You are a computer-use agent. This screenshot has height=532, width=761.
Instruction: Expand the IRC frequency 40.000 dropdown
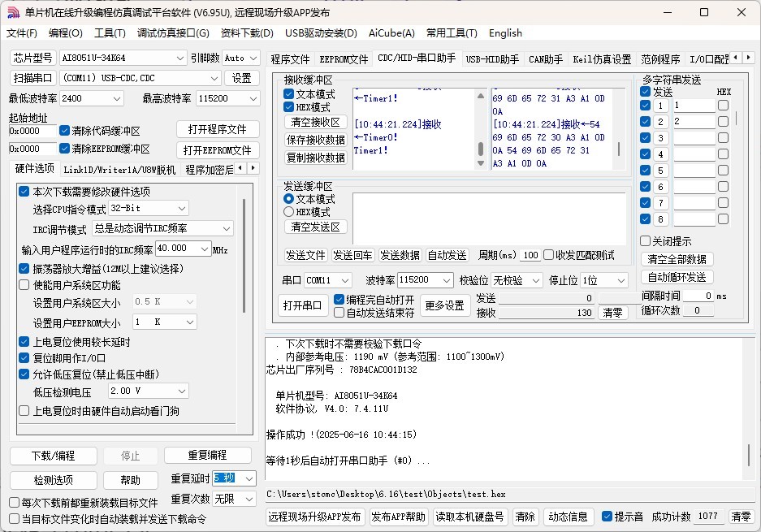205,249
